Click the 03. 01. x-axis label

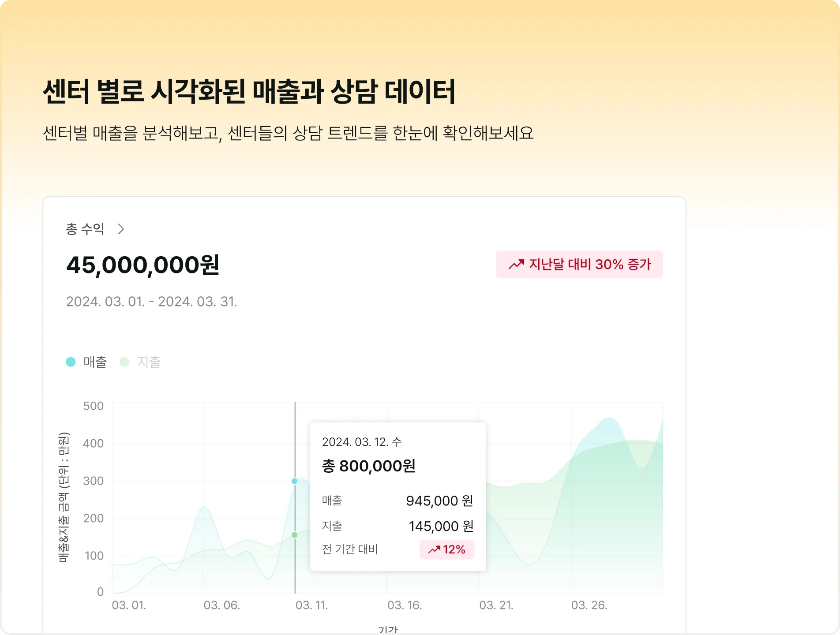(x=129, y=605)
